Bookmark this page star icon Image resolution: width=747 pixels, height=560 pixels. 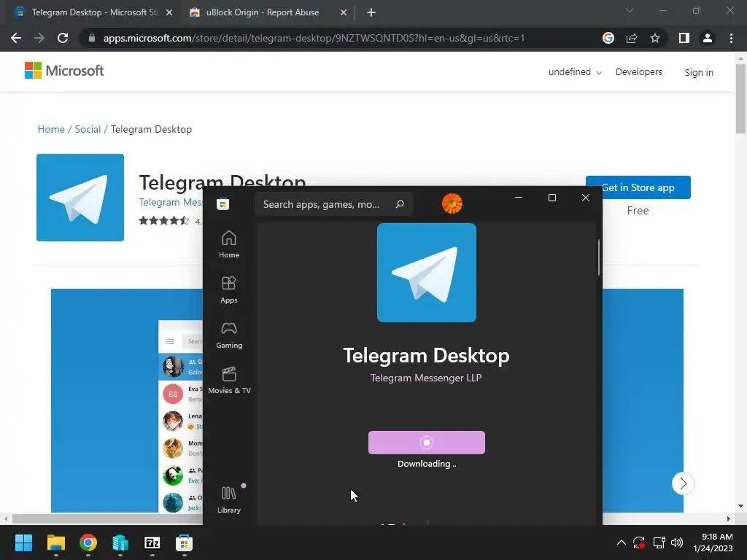coord(655,38)
